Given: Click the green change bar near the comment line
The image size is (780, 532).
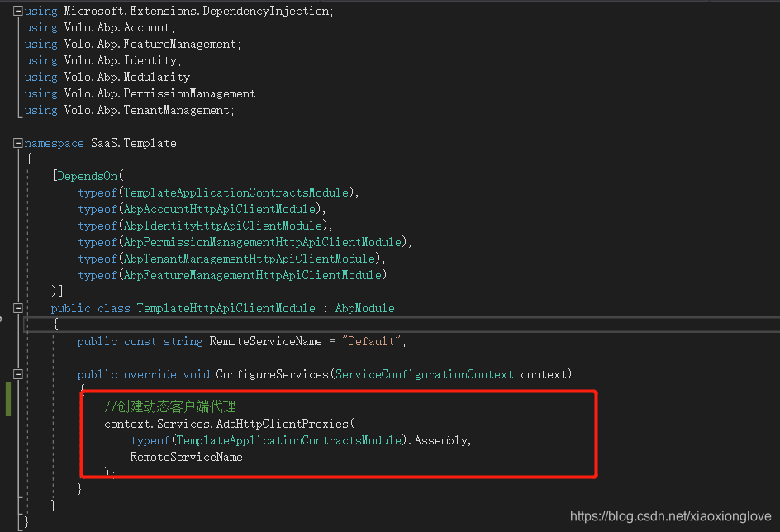Looking at the screenshot, I should click(x=7, y=405).
